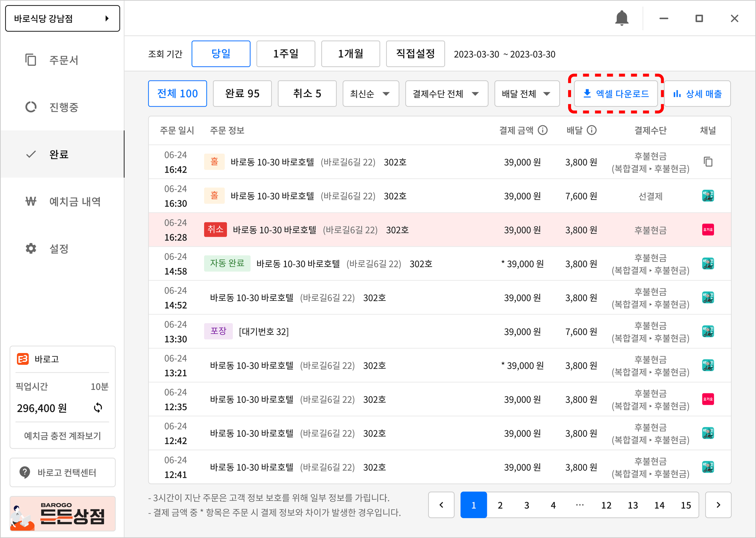Go to page 13
Viewport: 756px width, 538px height.
(x=633, y=505)
